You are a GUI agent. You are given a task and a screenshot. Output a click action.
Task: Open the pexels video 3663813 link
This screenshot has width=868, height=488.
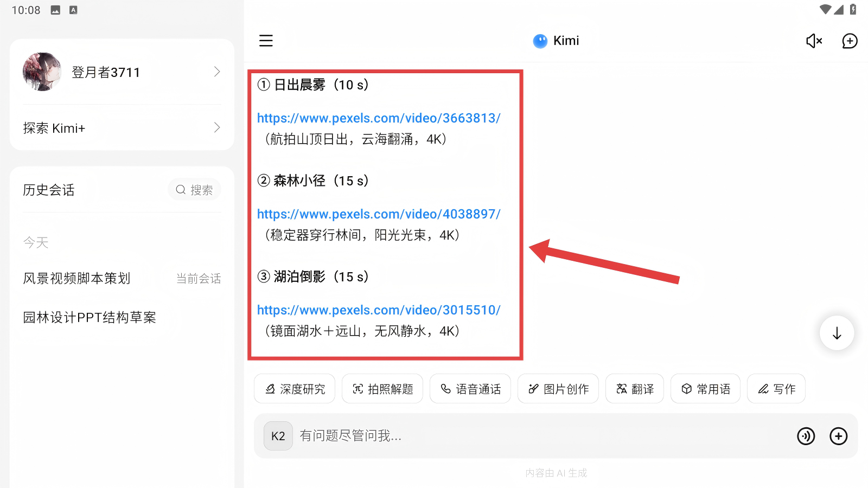379,118
